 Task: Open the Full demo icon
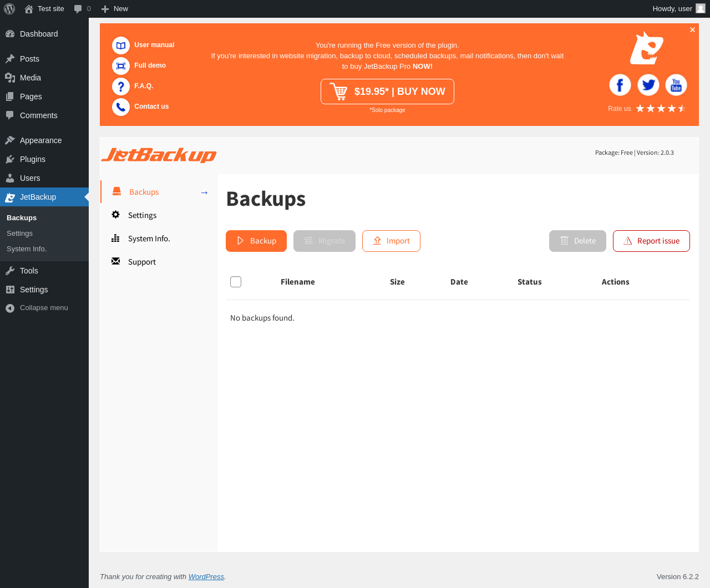[x=121, y=66]
